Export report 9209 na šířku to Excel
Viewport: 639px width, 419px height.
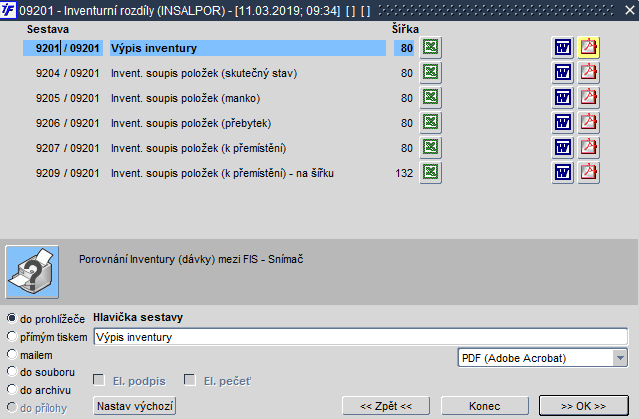tap(431, 173)
